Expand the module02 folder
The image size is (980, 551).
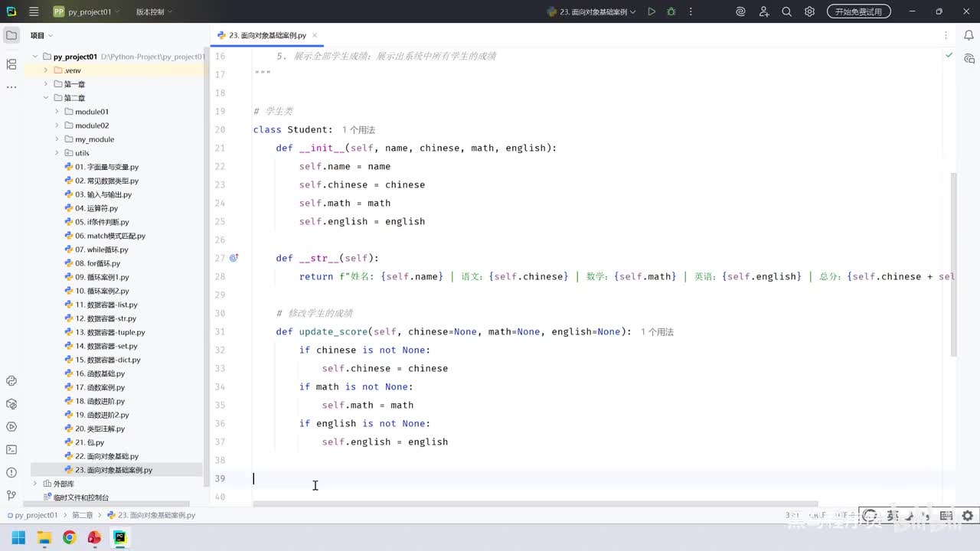[x=57, y=126]
